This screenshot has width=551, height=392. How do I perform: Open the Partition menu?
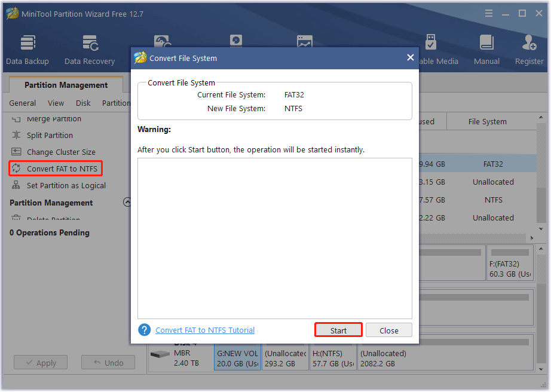click(x=116, y=103)
